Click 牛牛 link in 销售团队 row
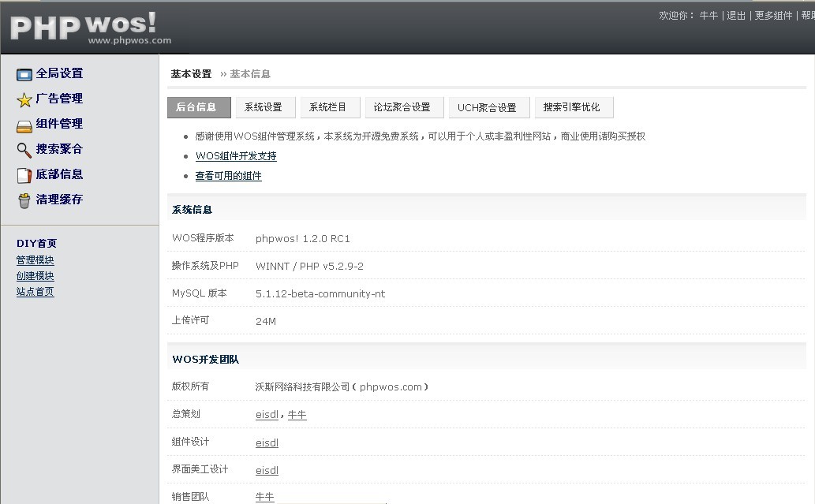 coord(264,497)
